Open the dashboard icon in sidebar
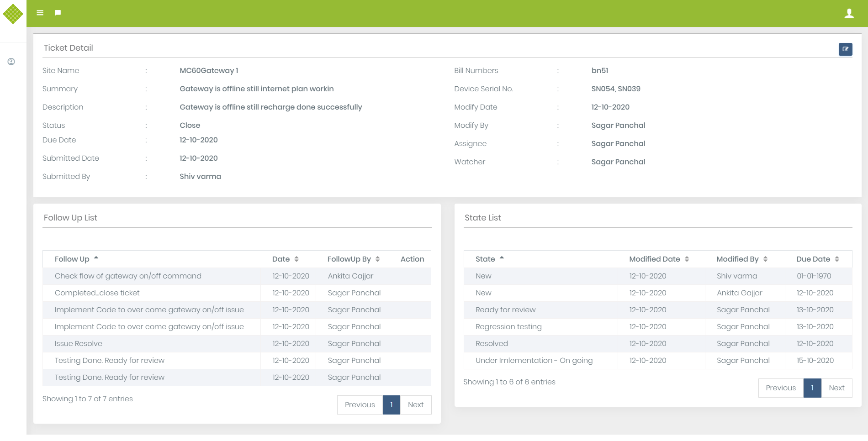Image resolution: width=868 pixels, height=441 pixels. [x=11, y=62]
